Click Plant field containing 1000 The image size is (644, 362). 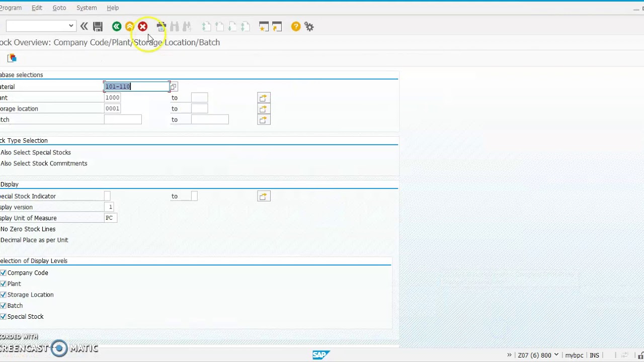pos(112,98)
